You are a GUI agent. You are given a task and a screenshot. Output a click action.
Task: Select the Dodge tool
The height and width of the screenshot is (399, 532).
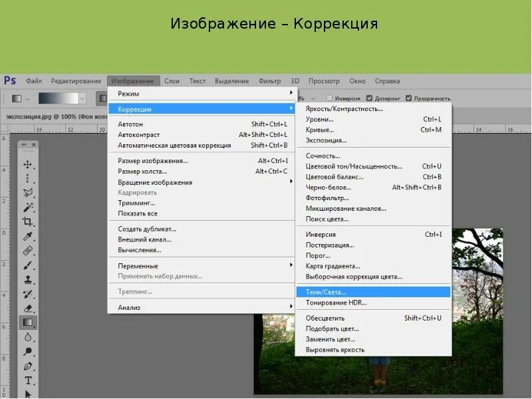coord(27,352)
